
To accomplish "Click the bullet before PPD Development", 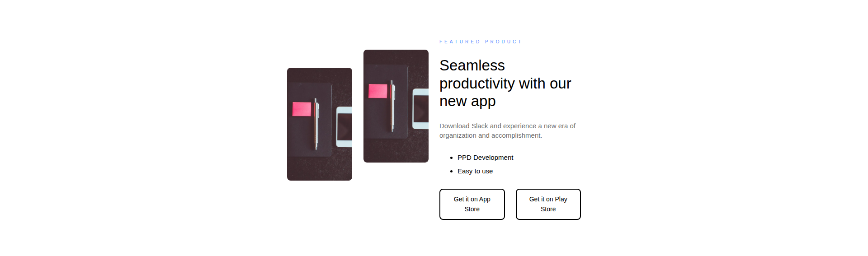I will pos(451,158).
